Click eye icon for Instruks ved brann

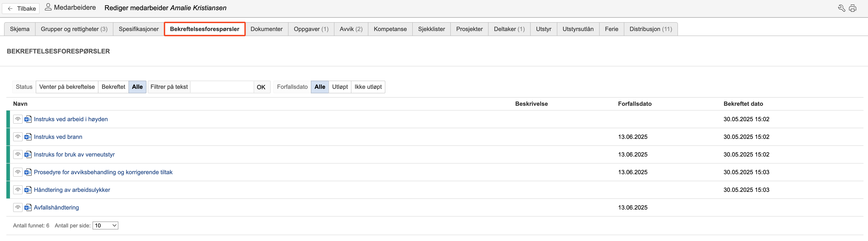[18, 137]
